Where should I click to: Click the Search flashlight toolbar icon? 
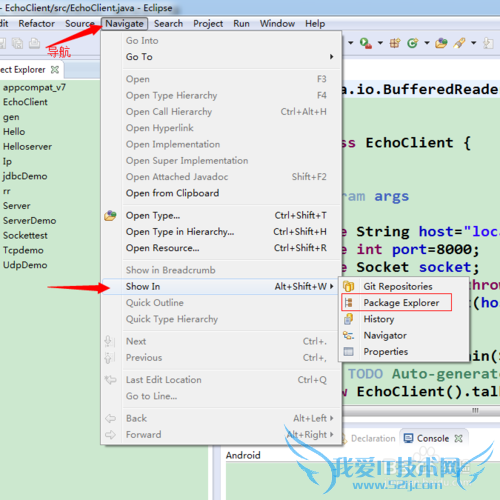(x=459, y=43)
